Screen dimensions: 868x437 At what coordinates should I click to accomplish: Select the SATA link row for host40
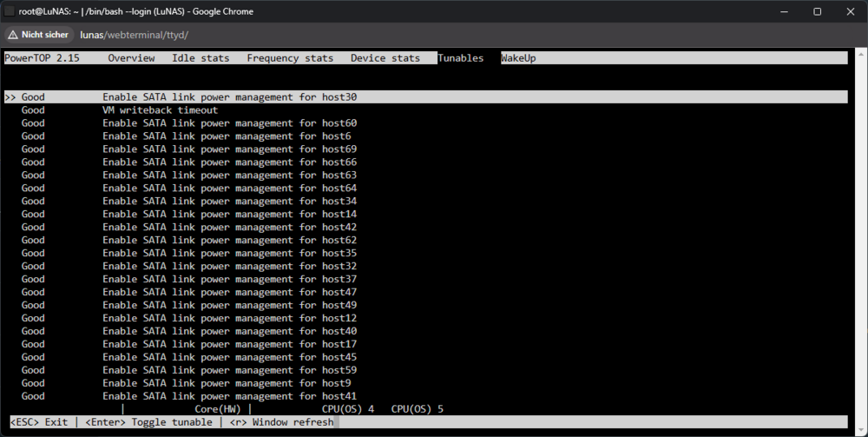425,331
